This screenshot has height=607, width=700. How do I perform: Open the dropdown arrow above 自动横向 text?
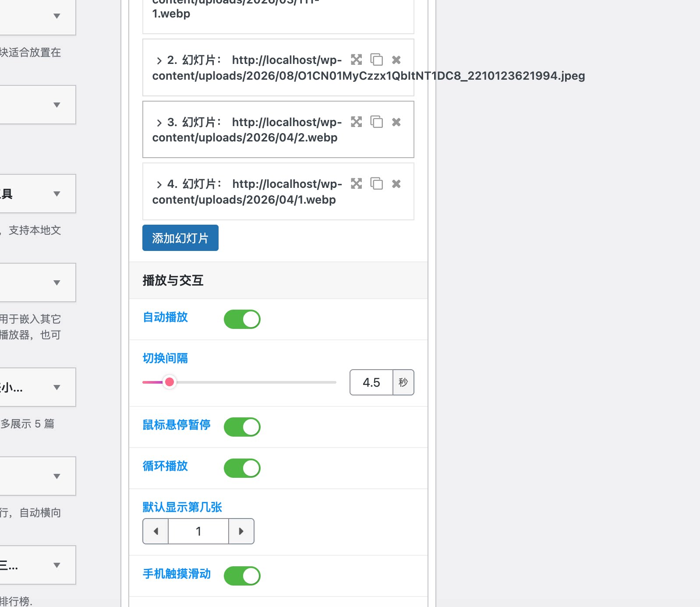pyautogui.click(x=57, y=476)
